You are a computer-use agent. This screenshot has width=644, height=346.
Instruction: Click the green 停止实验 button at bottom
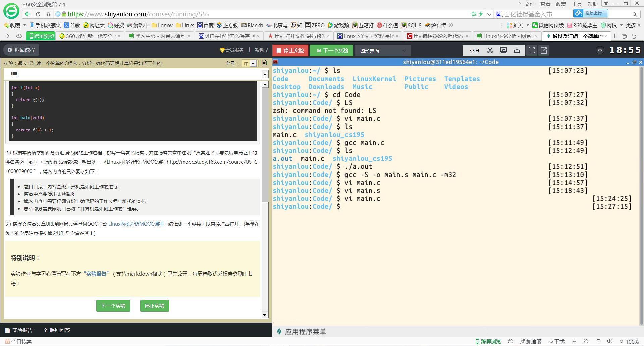[154, 306]
